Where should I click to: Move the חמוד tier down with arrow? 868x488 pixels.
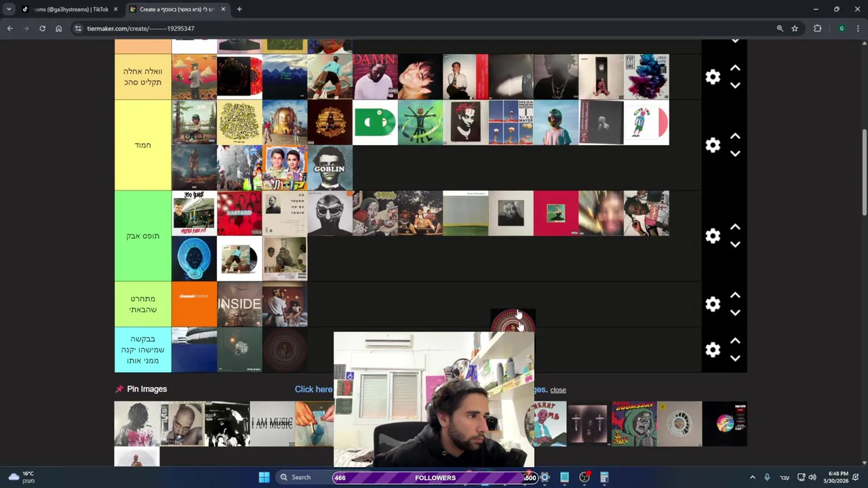pyautogui.click(x=735, y=154)
